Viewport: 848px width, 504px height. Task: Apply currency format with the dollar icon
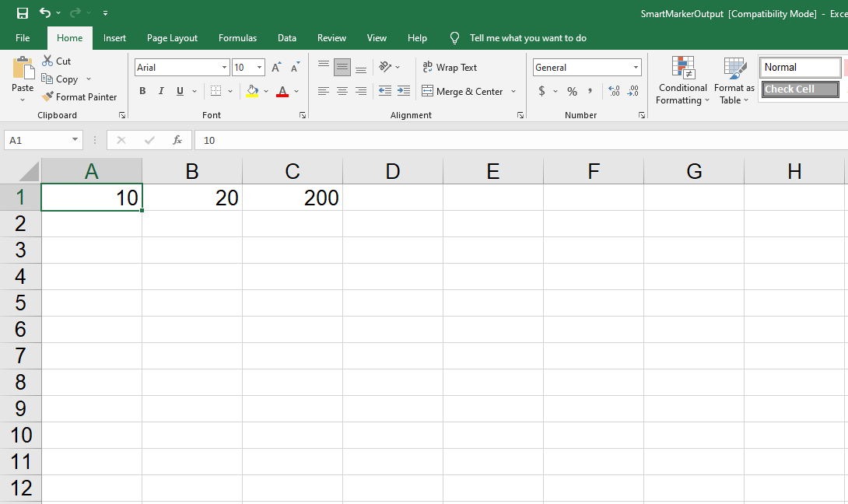tap(542, 91)
